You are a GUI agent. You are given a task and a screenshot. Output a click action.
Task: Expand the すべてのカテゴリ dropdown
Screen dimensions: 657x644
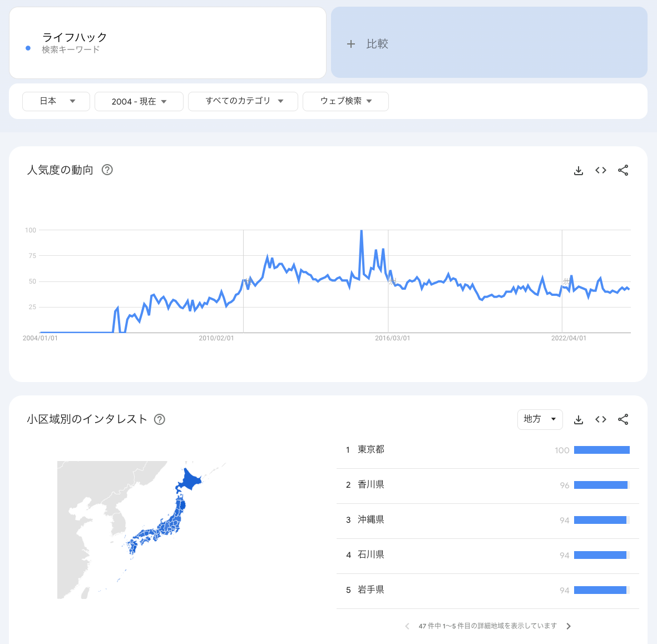[243, 101]
